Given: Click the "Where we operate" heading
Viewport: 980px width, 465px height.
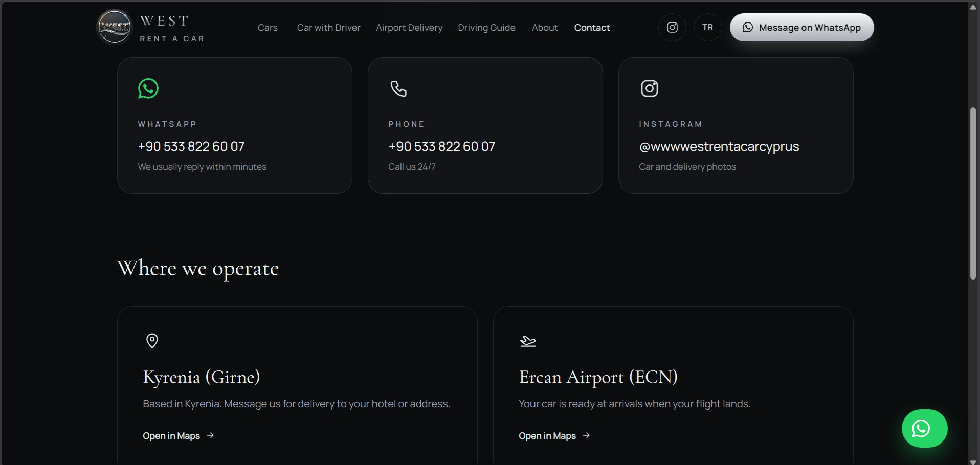Looking at the screenshot, I should point(198,269).
